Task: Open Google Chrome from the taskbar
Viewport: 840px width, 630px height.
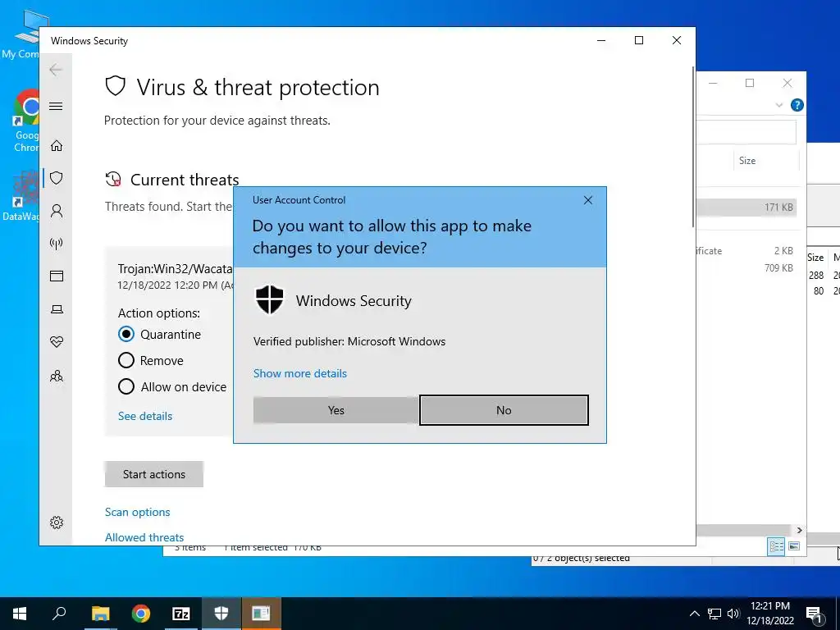Action: pyautogui.click(x=141, y=614)
